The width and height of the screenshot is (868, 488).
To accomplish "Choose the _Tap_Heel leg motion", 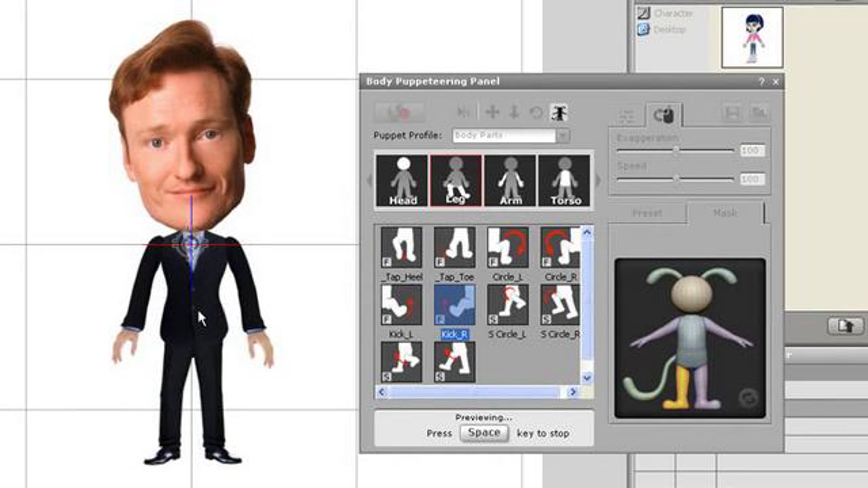I will tap(401, 248).
